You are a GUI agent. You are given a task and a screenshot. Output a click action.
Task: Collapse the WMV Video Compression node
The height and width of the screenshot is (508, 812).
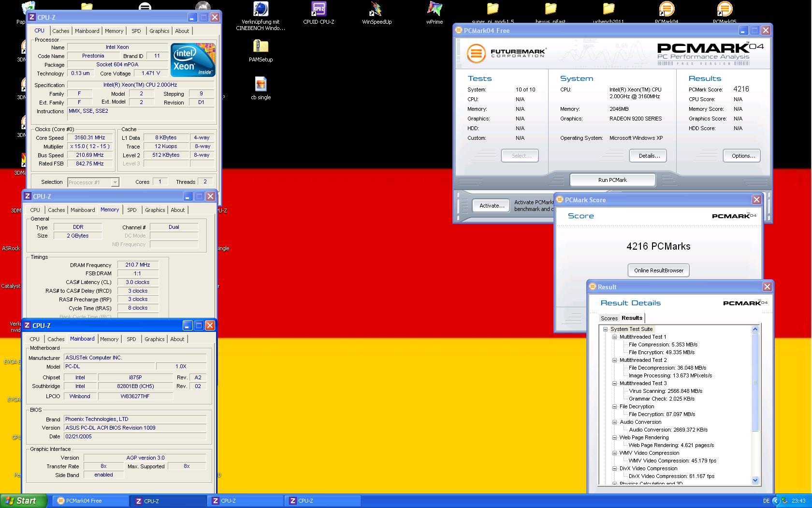point(614,453)
